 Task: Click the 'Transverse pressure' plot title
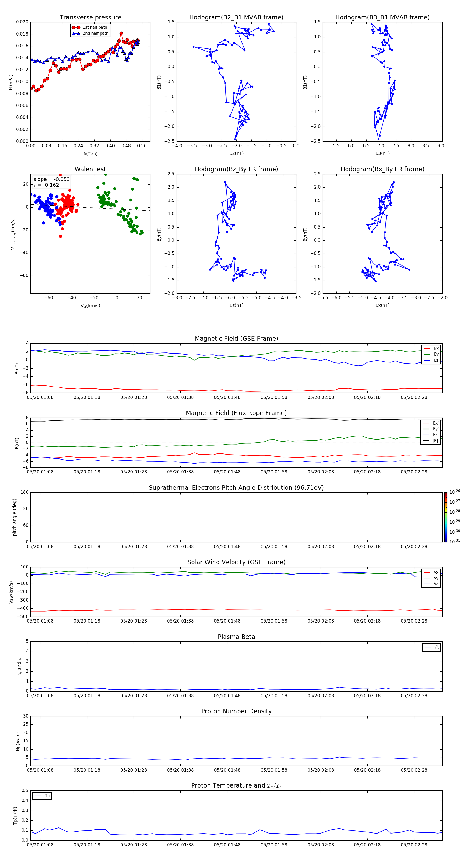point(90,17)
